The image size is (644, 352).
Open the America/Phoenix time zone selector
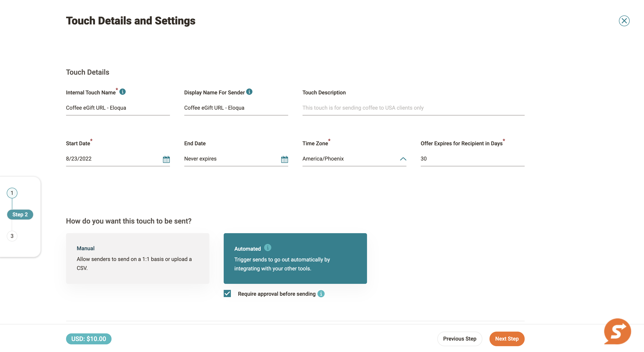(x=354, y=159)
